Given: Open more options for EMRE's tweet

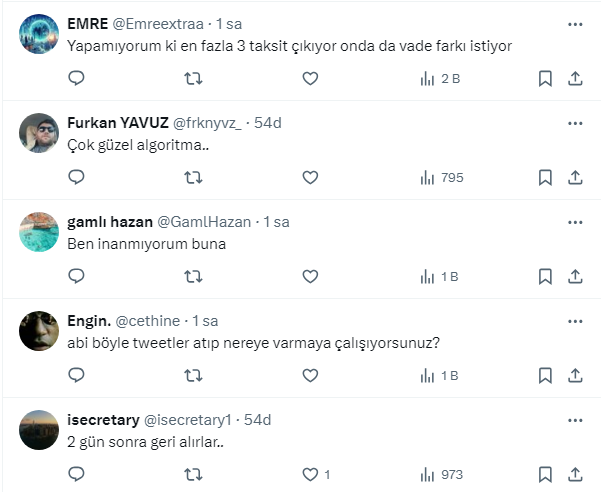Looking at the screenshot, I should click(x=575, y=23).
